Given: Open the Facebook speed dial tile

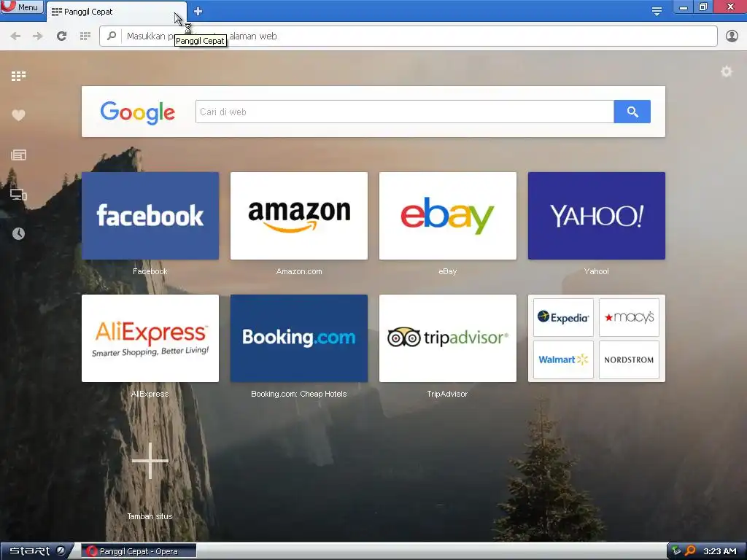Looking at the screenshot, I should pos(150,216).
